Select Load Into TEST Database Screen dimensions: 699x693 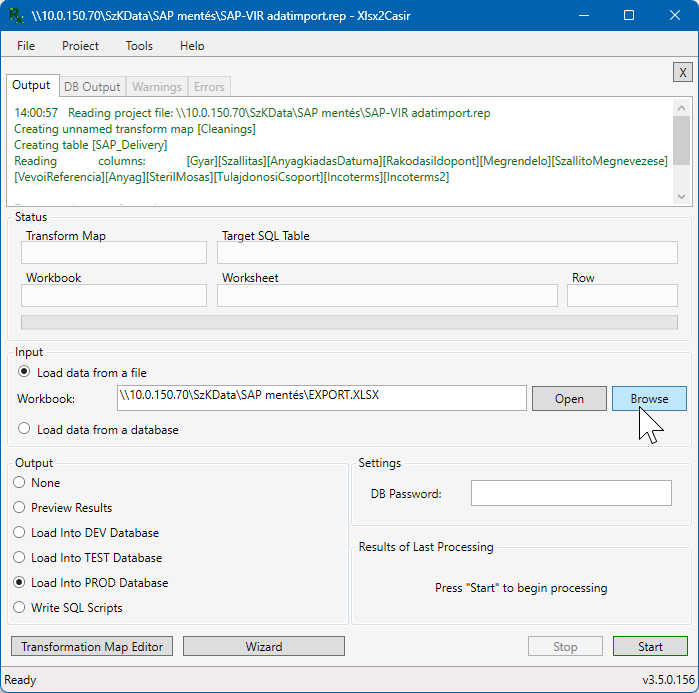tap(87, 558)
